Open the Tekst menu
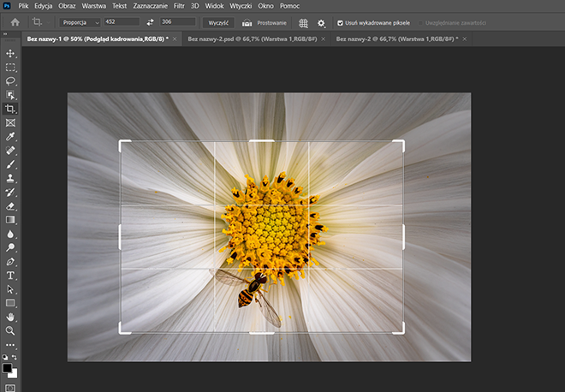 (x=119, y=6)
